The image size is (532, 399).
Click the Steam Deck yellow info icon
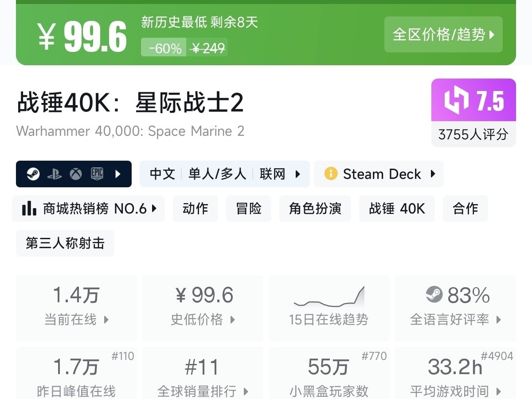[331, 174]
